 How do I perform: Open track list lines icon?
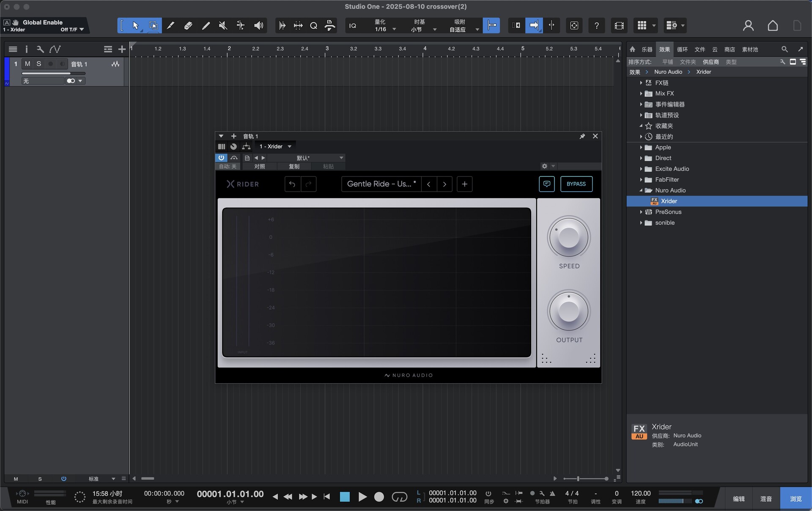[13, 49]
